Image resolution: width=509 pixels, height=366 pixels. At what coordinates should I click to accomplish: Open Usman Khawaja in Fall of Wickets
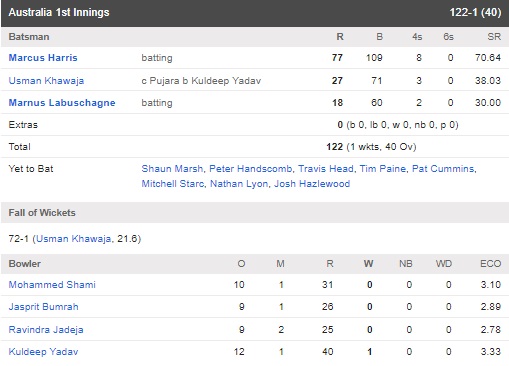click(x=73, y=239)
